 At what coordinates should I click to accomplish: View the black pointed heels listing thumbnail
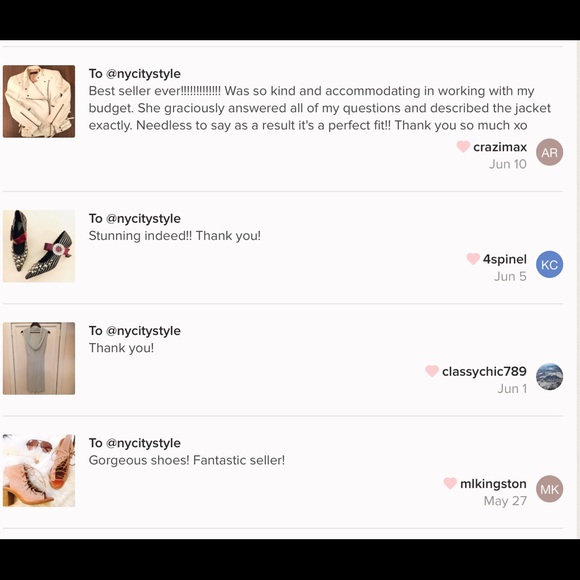(x=39, y=246)
